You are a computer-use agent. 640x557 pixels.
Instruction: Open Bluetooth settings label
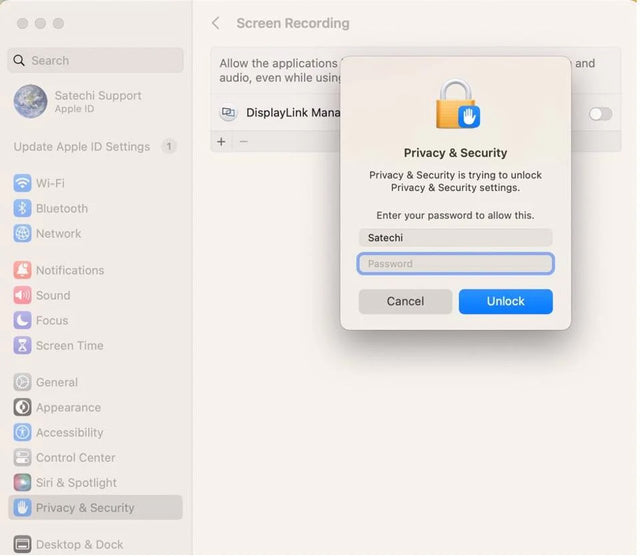pos(62,209)
